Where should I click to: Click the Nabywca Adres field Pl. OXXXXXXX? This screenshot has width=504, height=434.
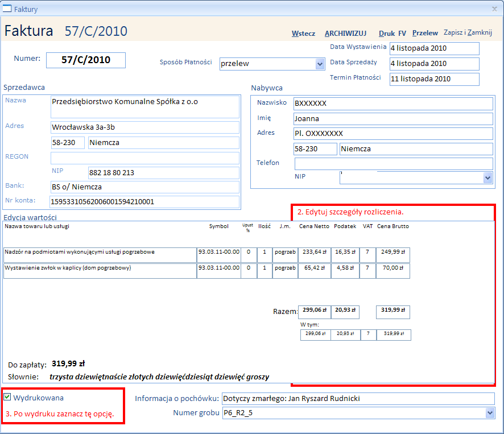coord(393,134)
